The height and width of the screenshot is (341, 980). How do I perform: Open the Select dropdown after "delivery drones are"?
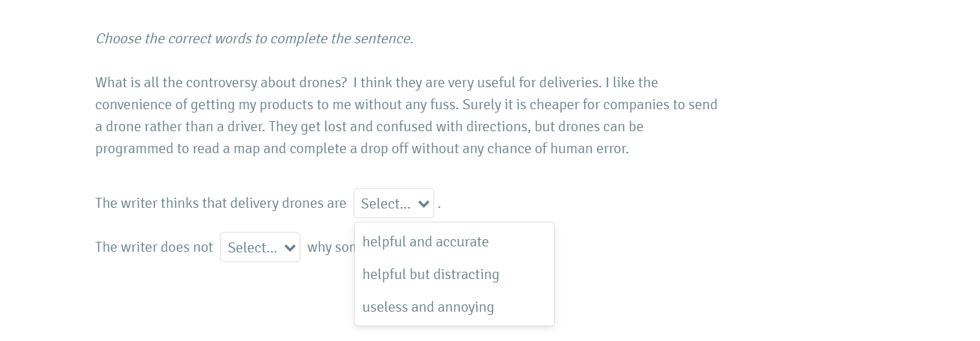pyautogui.click(x=393, y=203)
